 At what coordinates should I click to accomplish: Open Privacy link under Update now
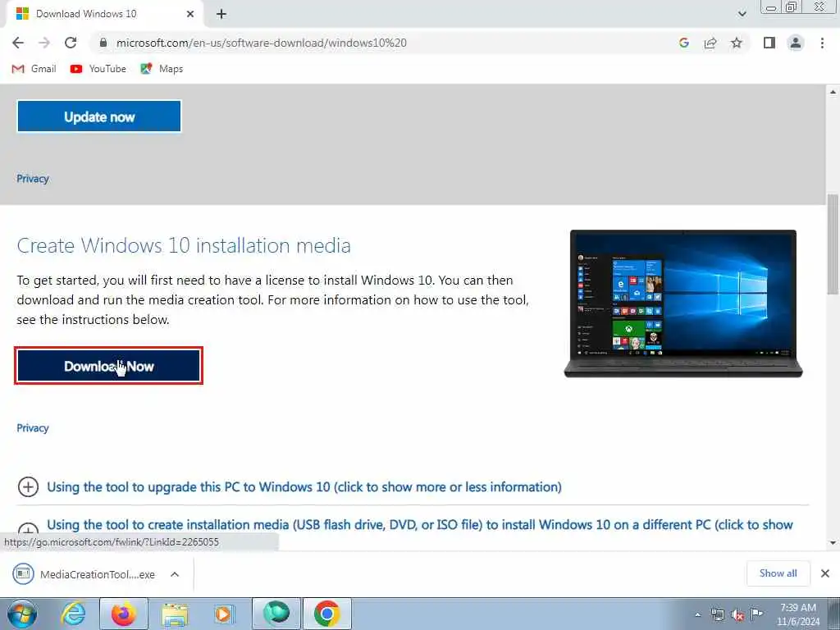point(33,178)
